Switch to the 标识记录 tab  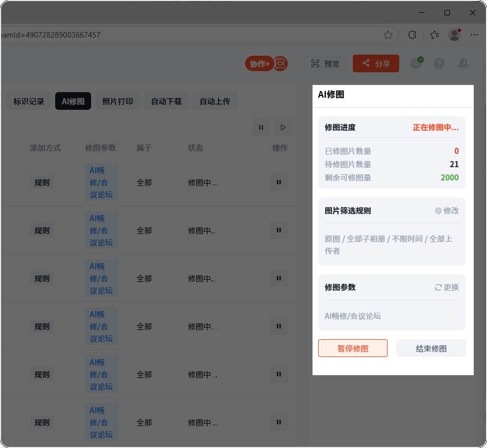point(29,102)
